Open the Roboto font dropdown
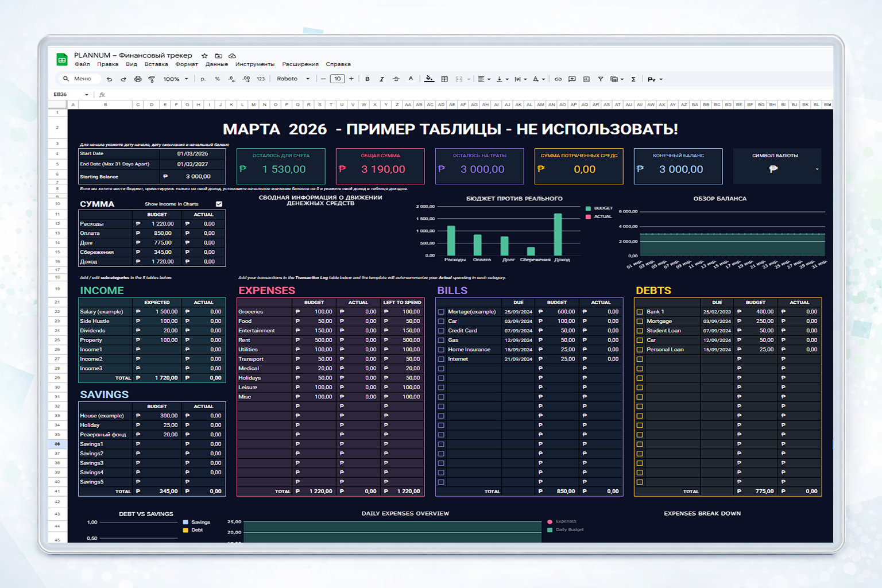 [292, 79]
